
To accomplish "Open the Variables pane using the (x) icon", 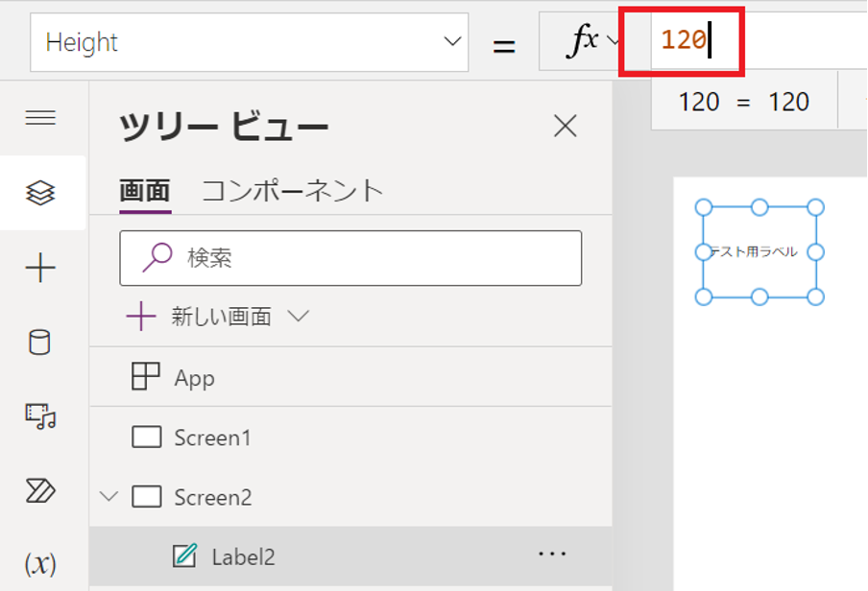I will pos(40,564).
